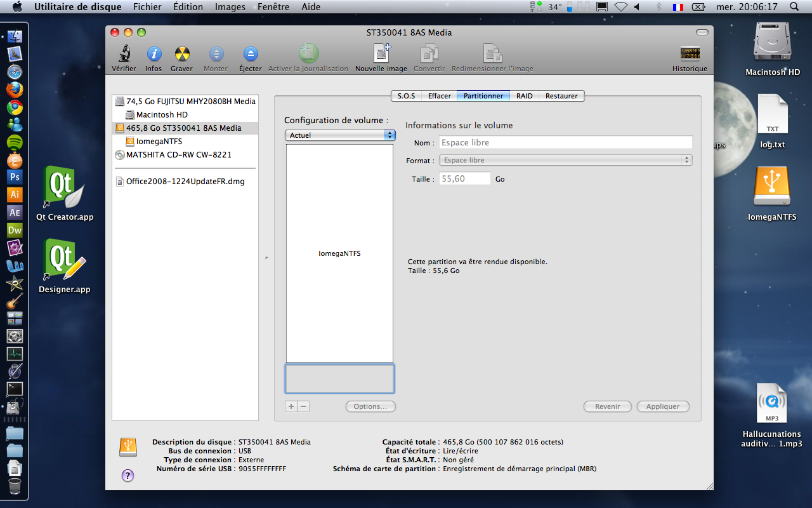The width and height of the screenshot is (812, 508).
Task: Click the purple help question mark
Action: click(128, 475)
